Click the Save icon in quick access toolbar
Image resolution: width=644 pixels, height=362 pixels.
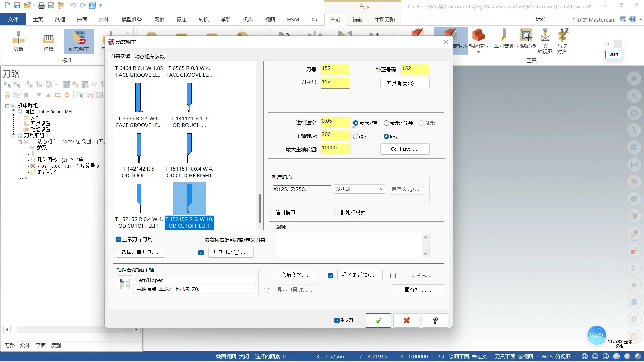coord(17,5)
